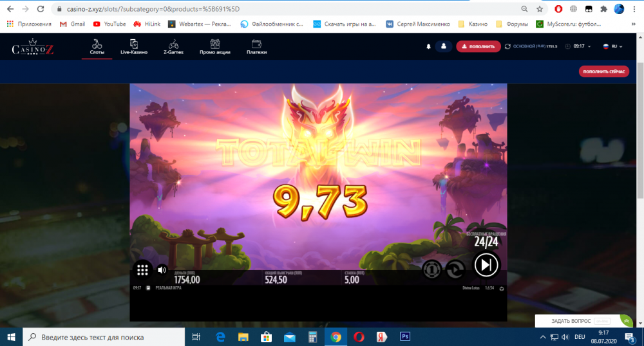
Task: Open the user profile icon
Action: 444,46
